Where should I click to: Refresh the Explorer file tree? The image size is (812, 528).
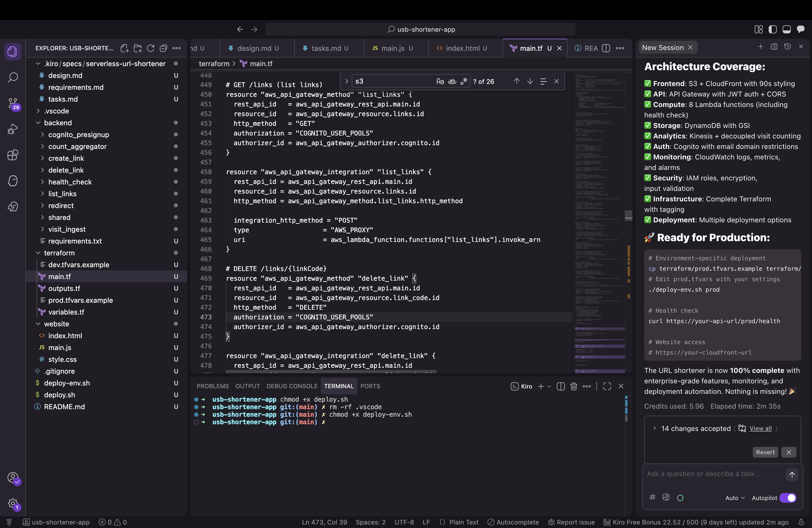[151, 48]
